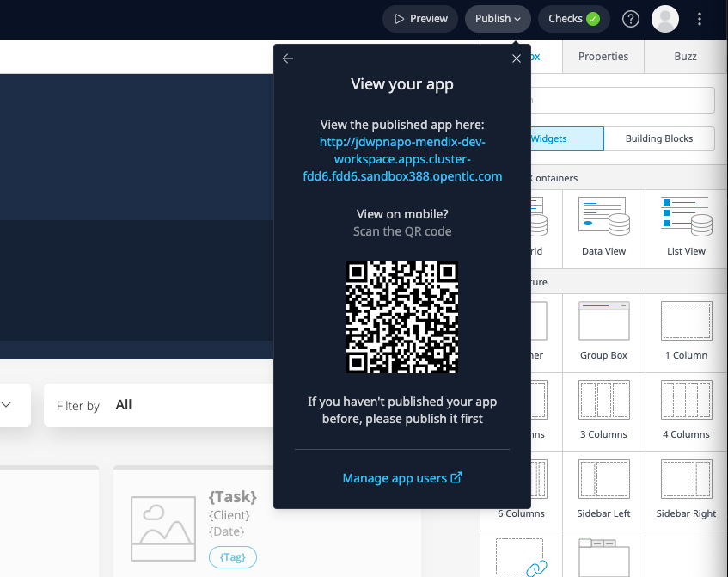
Task: Select the Widgets toggle tab
Action: pos(567,138)
